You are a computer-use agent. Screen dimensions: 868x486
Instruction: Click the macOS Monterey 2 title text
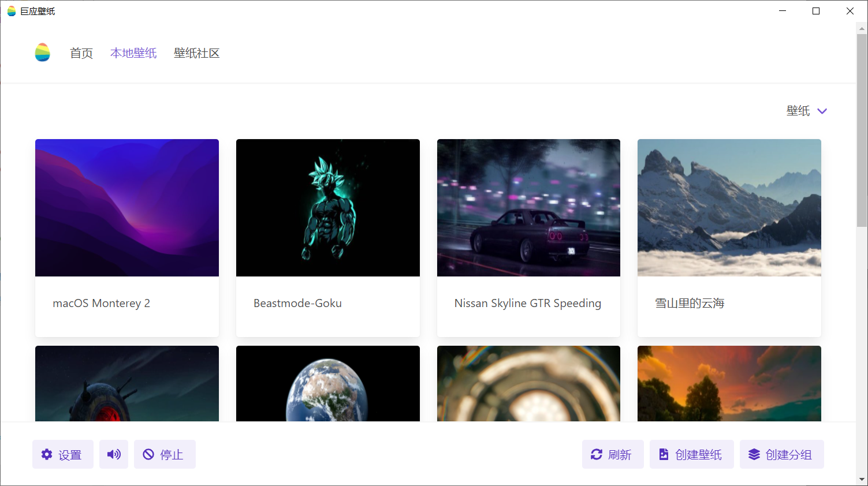(x=102, y=303)
